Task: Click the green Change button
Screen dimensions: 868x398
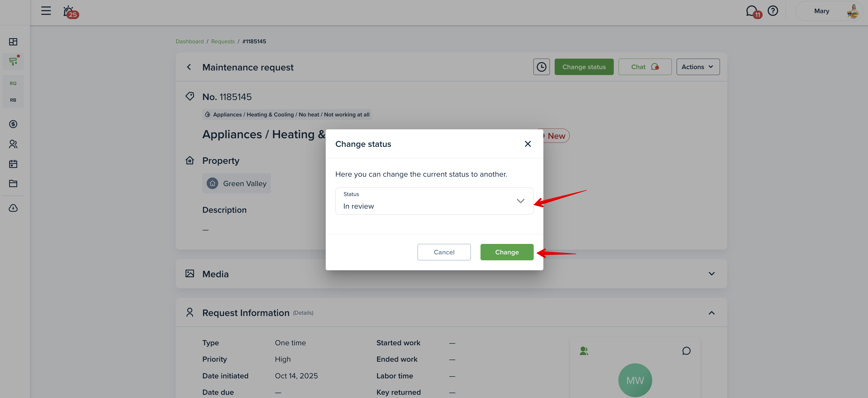Action: coord(507,252)
